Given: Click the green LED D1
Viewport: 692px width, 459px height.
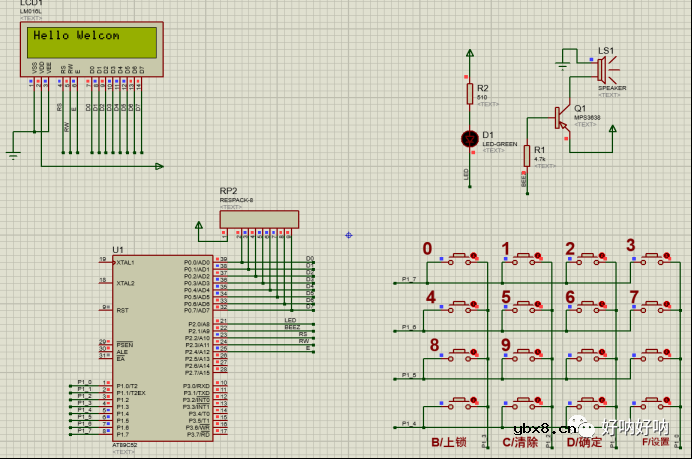Looking at the screenshot, I should [x=468, y=139].
